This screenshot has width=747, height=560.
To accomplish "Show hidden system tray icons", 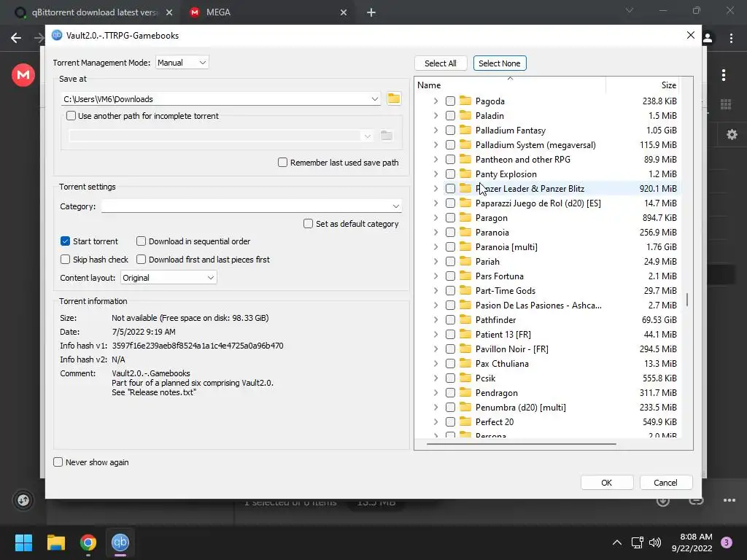I will 617,542.
